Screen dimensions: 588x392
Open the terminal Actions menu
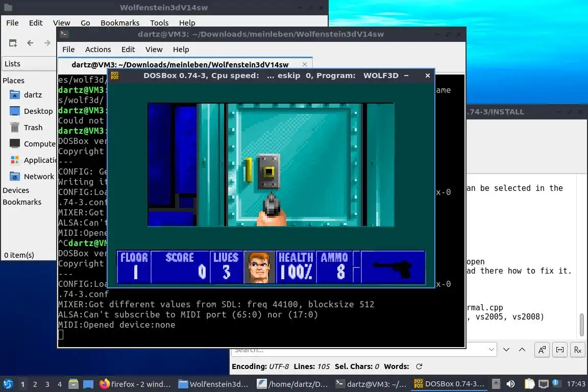(98, 50)
